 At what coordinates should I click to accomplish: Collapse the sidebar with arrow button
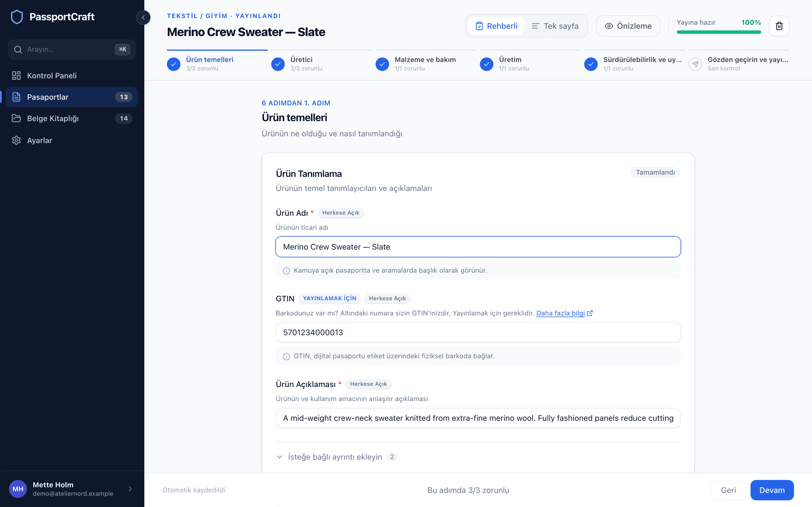point(143,17)
